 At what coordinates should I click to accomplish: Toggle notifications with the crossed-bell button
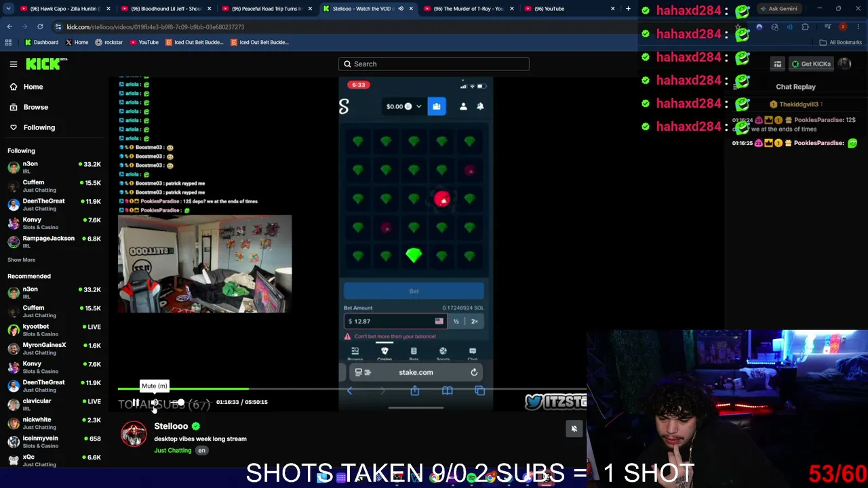[x=574, y=428]
